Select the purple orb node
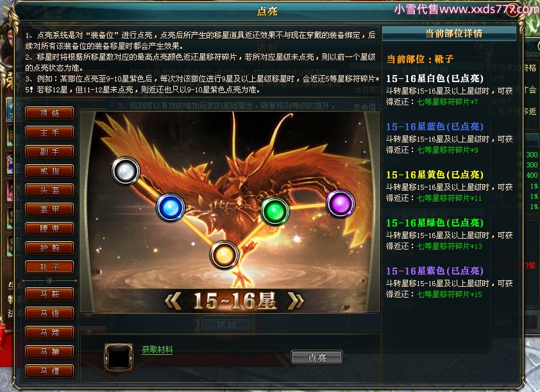 (x=341, y=204)
